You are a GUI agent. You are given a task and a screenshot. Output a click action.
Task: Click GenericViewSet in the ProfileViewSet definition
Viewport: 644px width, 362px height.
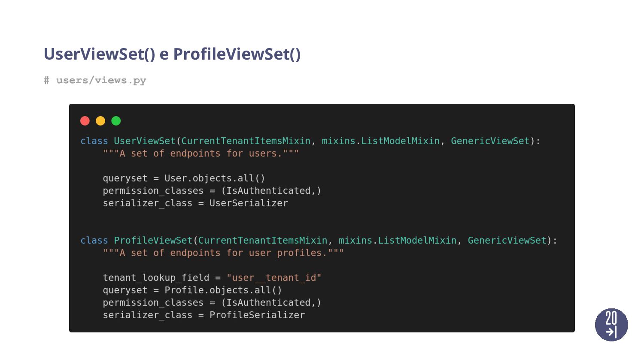tap(507, 240)
